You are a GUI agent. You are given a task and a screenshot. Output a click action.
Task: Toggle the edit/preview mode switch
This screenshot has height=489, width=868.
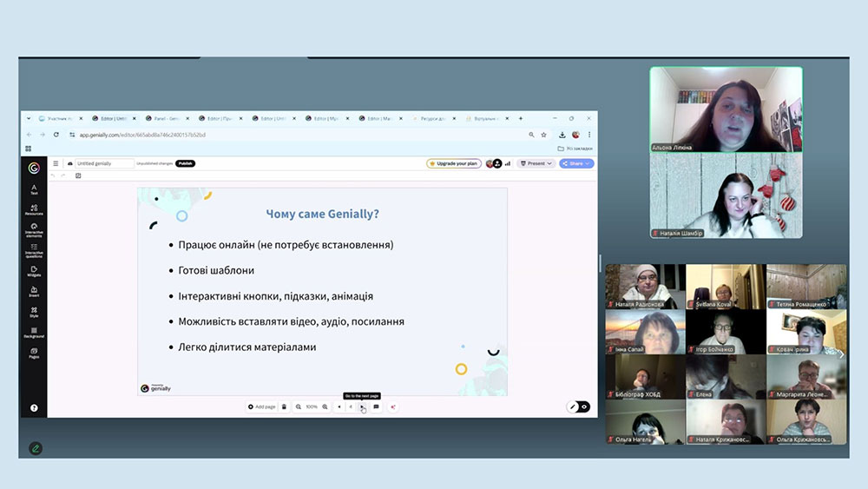pyautogui.click(x=579, y=406)
